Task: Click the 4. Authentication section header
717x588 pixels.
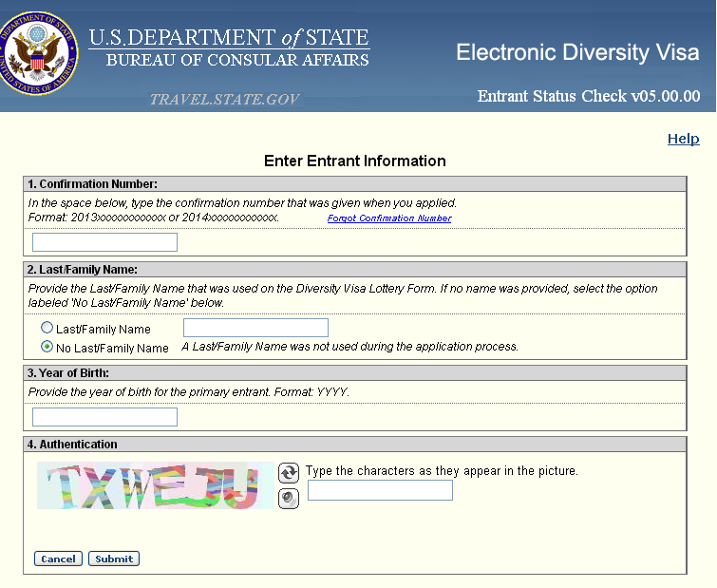Action: click(x=355, y=444)
